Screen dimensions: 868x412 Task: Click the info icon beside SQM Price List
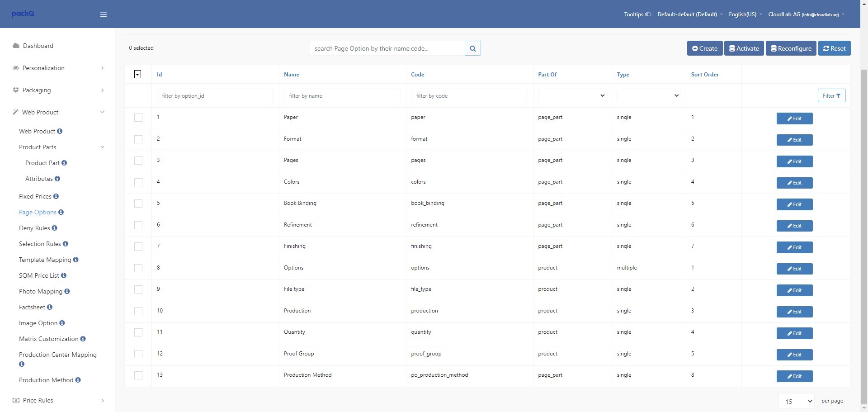64,275
